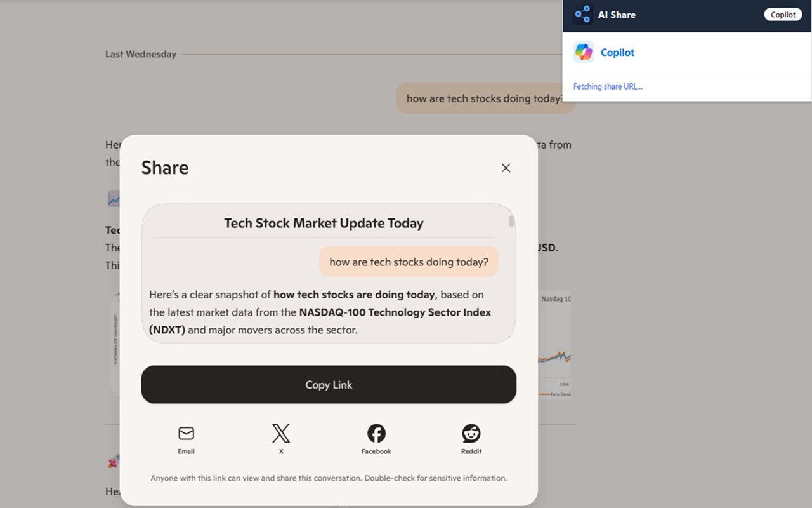
Task: Click the chat message asking about tech stocks
Action: [x=486, y=98]
